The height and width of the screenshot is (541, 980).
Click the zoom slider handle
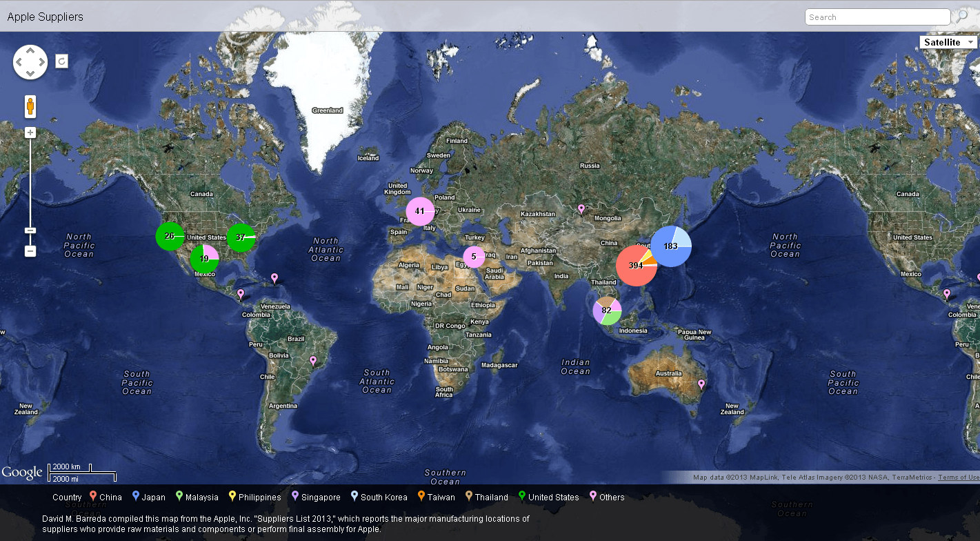pyautogui.click(x=30, y=230)
